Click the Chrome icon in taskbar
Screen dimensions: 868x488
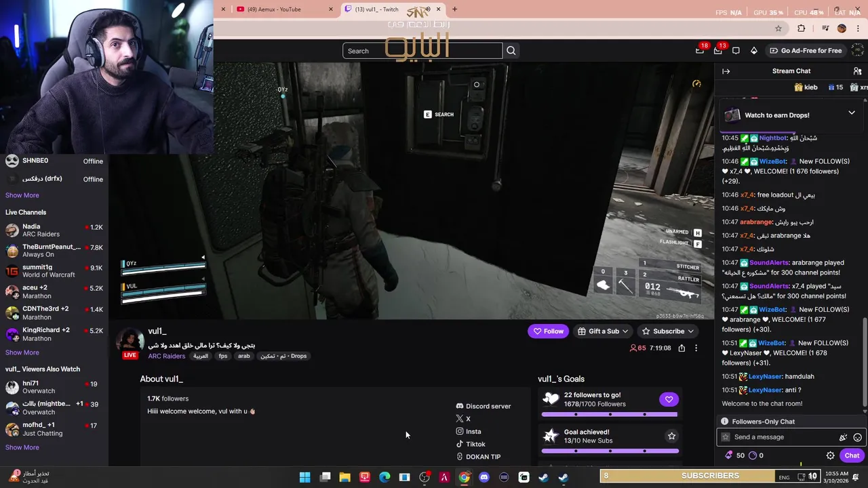464,477
